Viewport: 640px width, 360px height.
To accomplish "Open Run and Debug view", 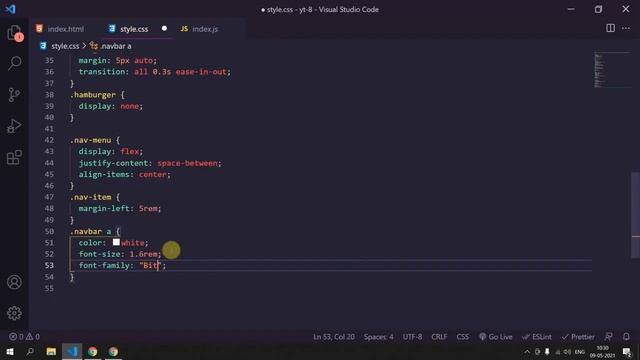I will point(14,126).
